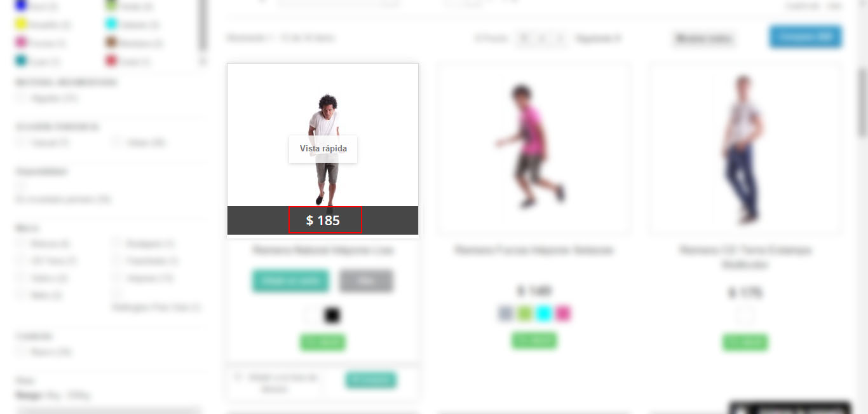The height and width of the screenshot is (414, 868).
Task: Click the green button under the third product
Action: [x=745, y=342]
